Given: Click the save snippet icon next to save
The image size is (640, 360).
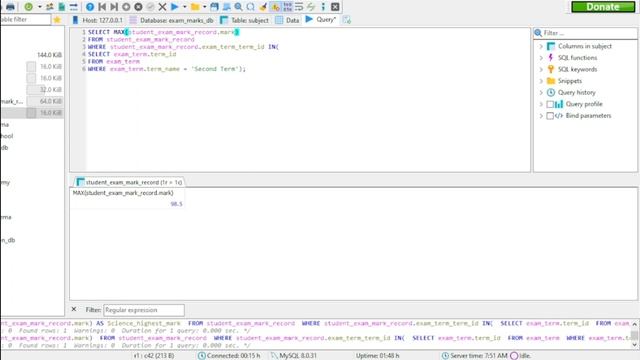Looking at the screenshot, I should [x=226, y=7].
